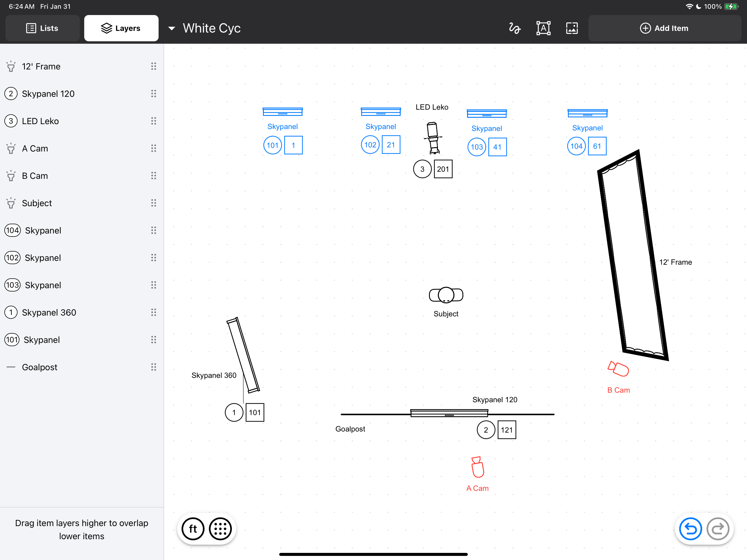Select the Skypanel fixture above unit 102
Viewport: 747px width, 560px height.
[381, 112]
